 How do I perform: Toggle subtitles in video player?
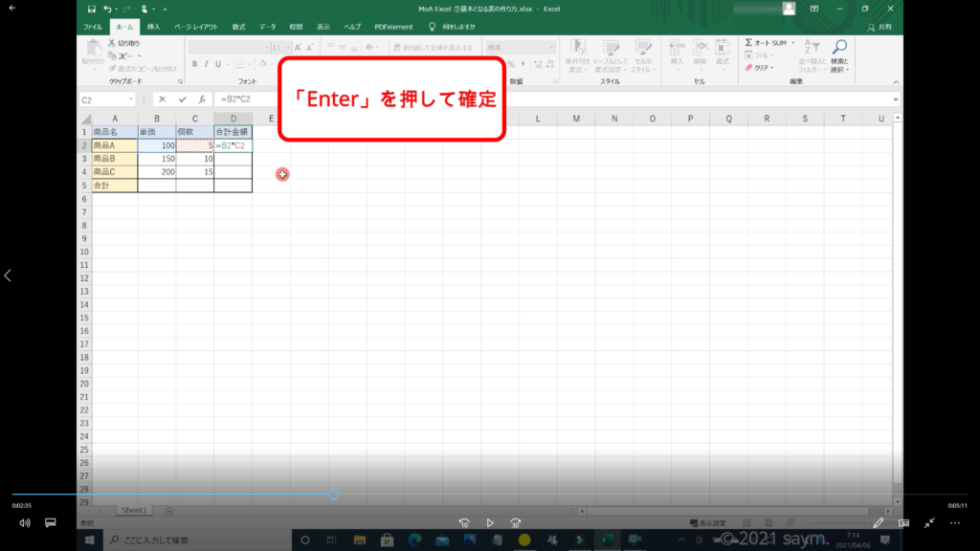(51, 523)
